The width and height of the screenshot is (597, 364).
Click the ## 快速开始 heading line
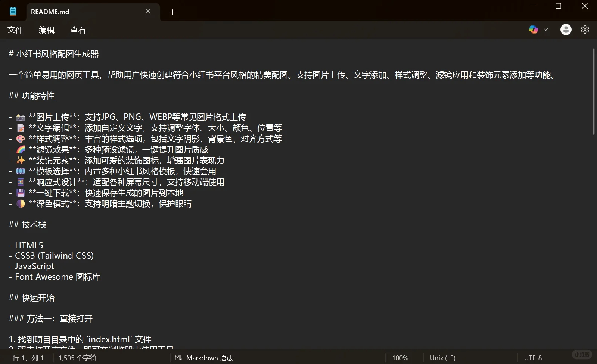pyautogui.click(x=32, y=298)
